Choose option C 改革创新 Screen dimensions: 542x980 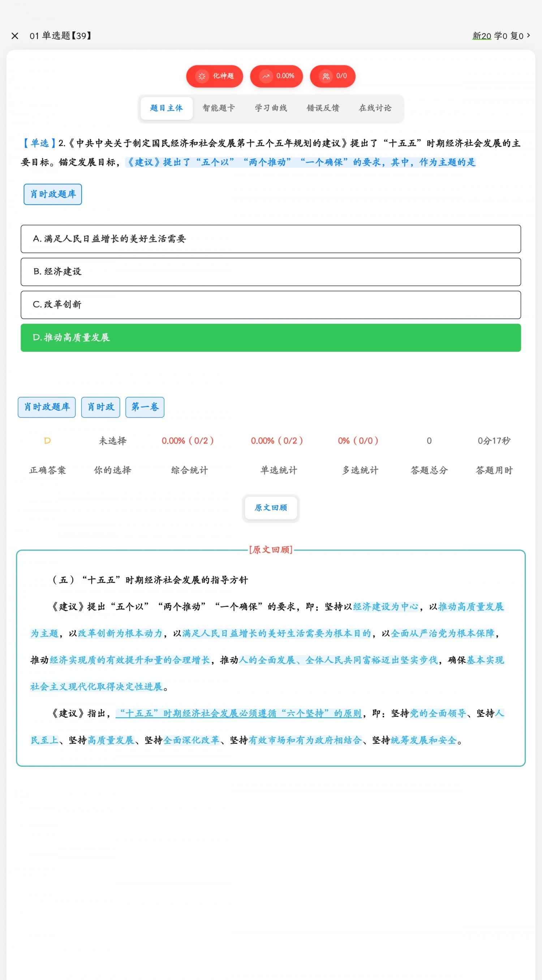(270, 305)
